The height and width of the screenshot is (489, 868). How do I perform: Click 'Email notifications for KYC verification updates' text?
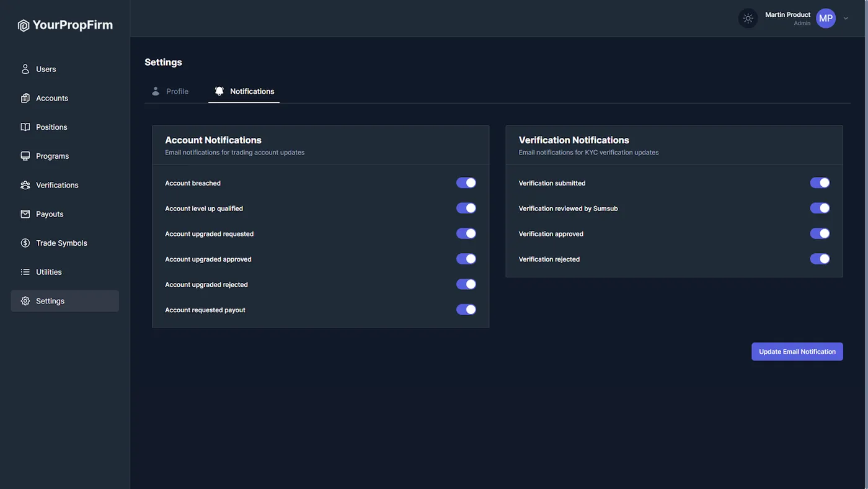click(x=589, y=153)
